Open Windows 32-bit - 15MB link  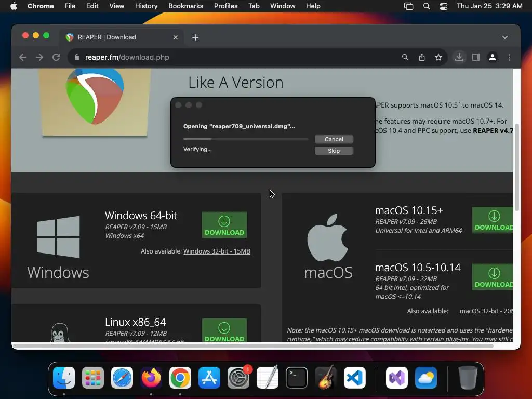click(217, 251)
